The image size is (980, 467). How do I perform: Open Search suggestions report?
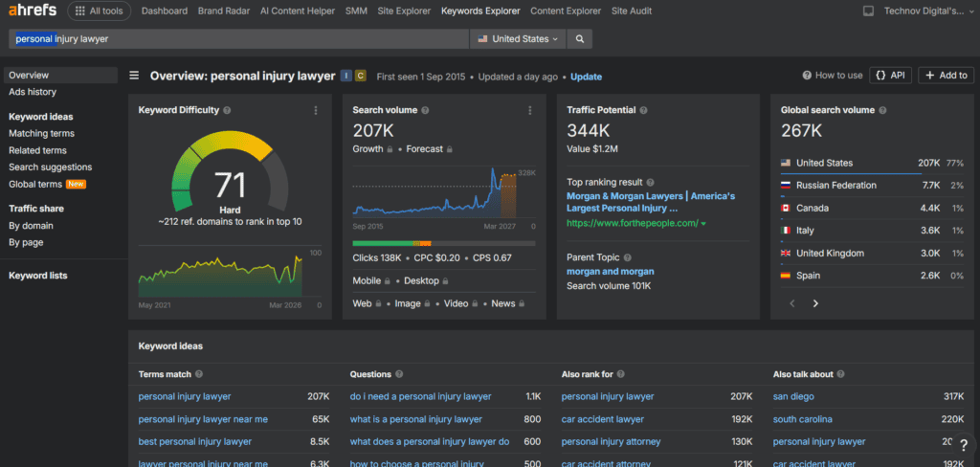point(50,167)
